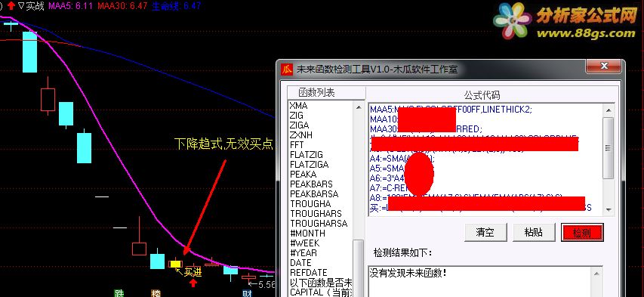644x297 pixels.
Task: Click formula code scrollbar up arrow
Action: [x=609, y=110]
